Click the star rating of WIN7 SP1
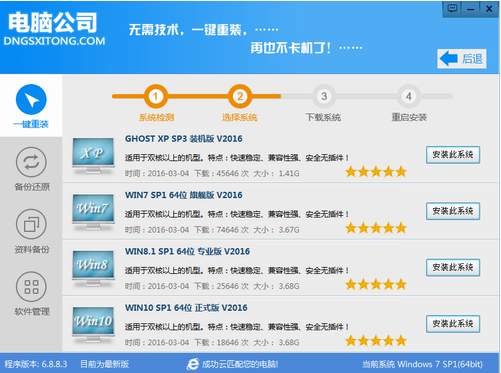The image size is (501, 373). (376, 228)
